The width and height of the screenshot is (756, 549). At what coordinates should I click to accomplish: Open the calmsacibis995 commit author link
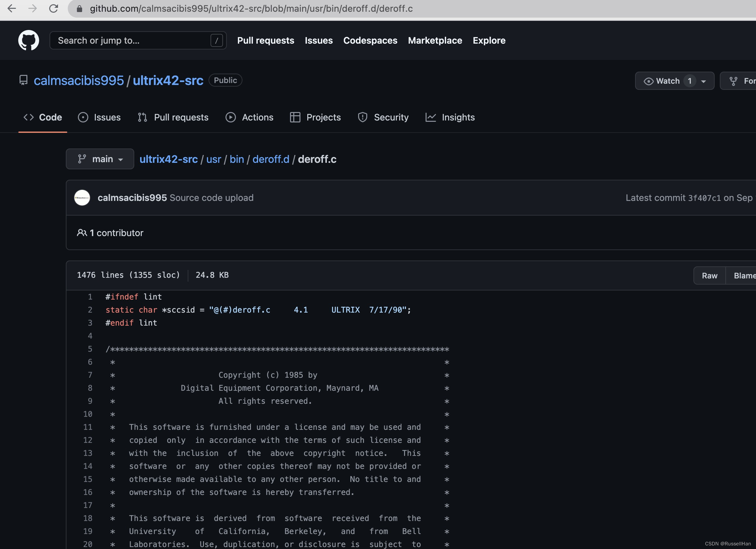pos(132,198)
